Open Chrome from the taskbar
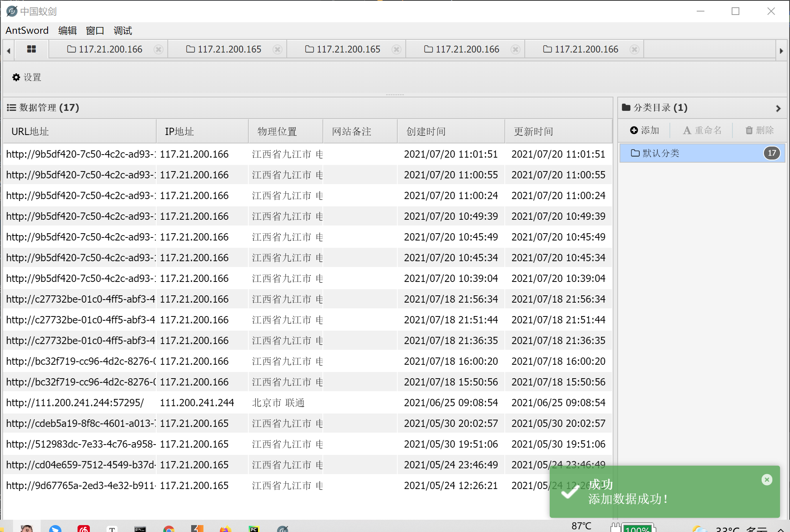Screen dimensions: 790x532 (169, 529)
